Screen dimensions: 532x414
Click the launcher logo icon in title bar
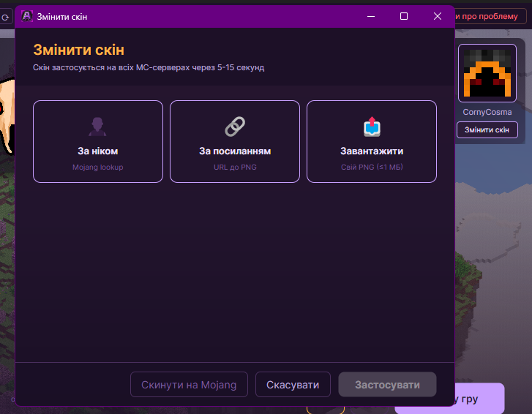pyautogui.click(x=27, y=16)
